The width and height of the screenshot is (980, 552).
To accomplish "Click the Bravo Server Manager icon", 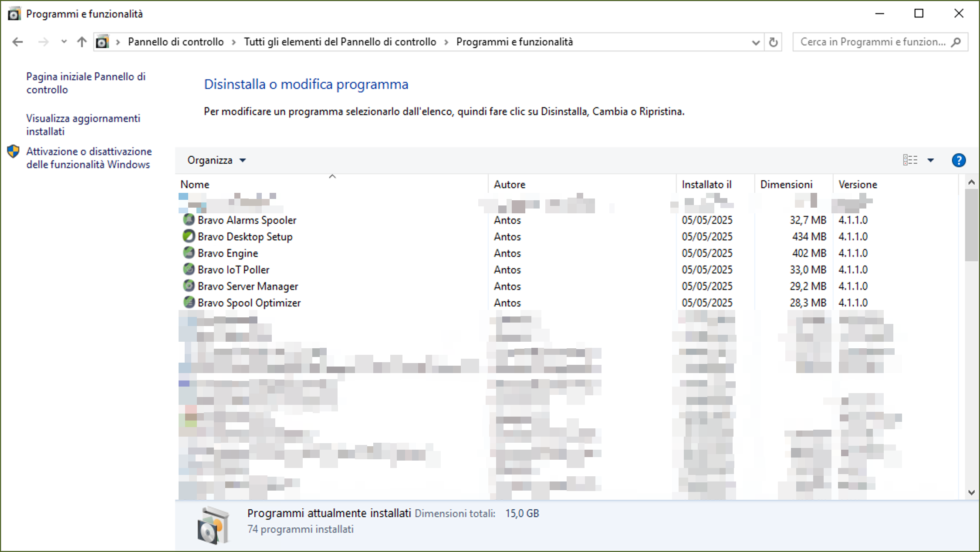I will click(x=189, y=286).
